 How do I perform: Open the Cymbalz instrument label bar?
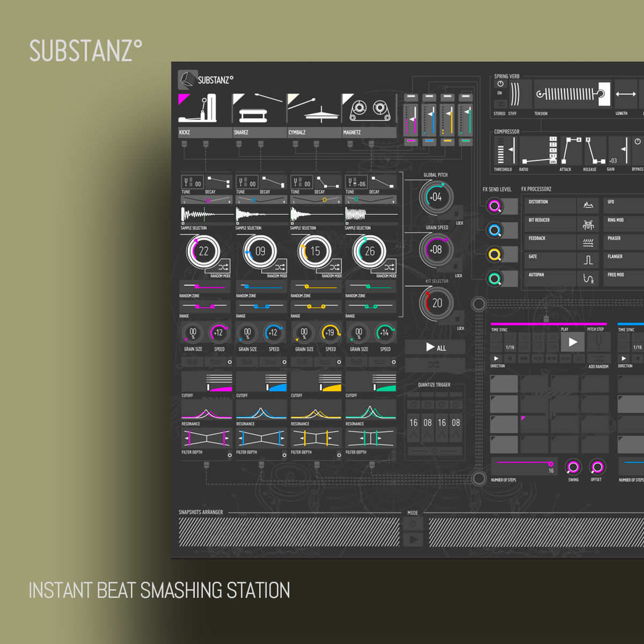[314, 132]
